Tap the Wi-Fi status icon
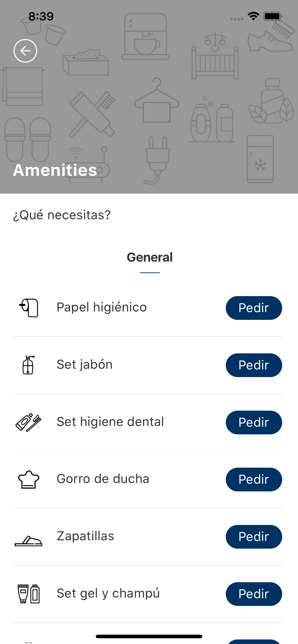 tap(253, 17)
